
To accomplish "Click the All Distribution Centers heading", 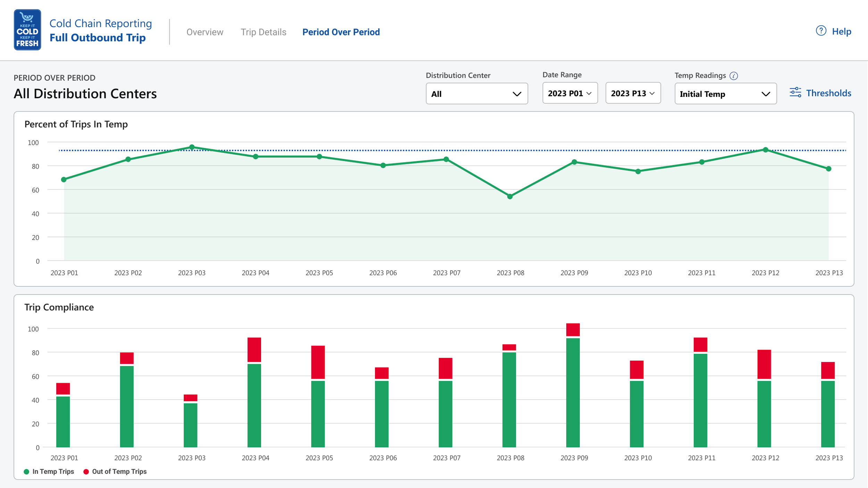I will (85, 94).
